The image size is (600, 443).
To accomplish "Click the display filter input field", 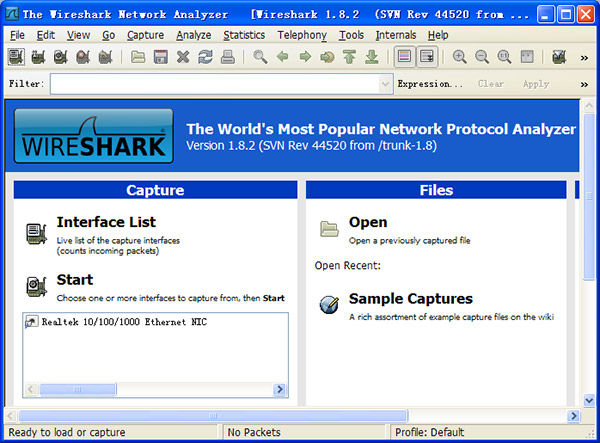I will click(x=215, y=84).
